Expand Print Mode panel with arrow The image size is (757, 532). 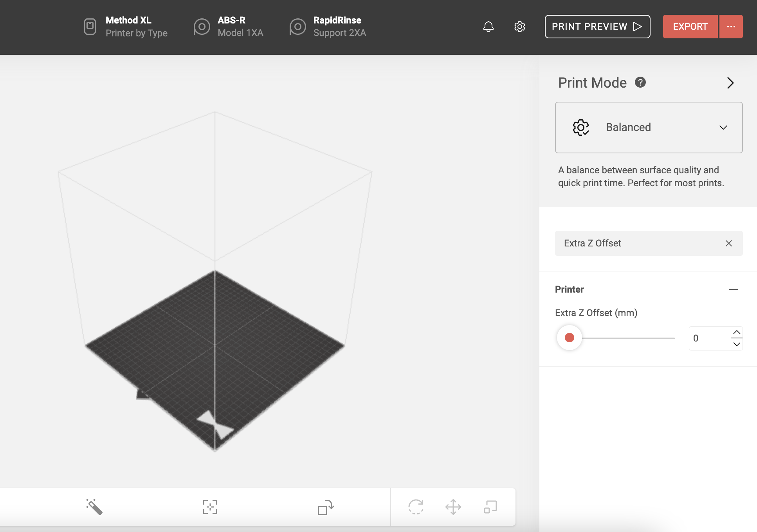730,83
